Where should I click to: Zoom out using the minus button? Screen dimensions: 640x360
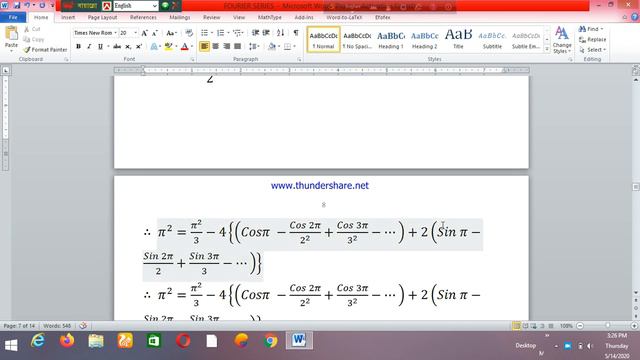point(580,326)
